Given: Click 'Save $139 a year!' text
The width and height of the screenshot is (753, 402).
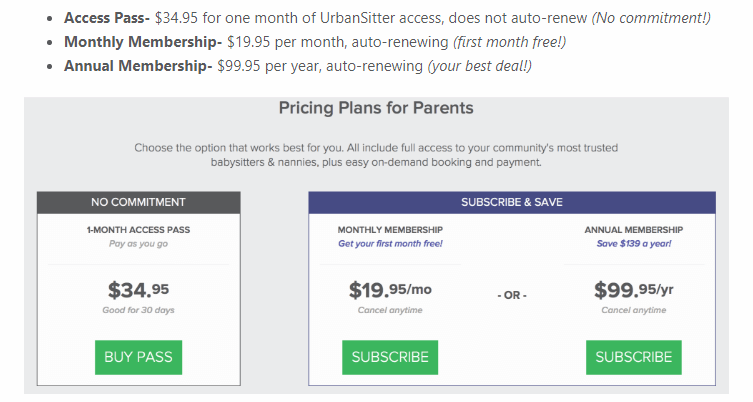Looking at the screenshot, I should point(634,244).
